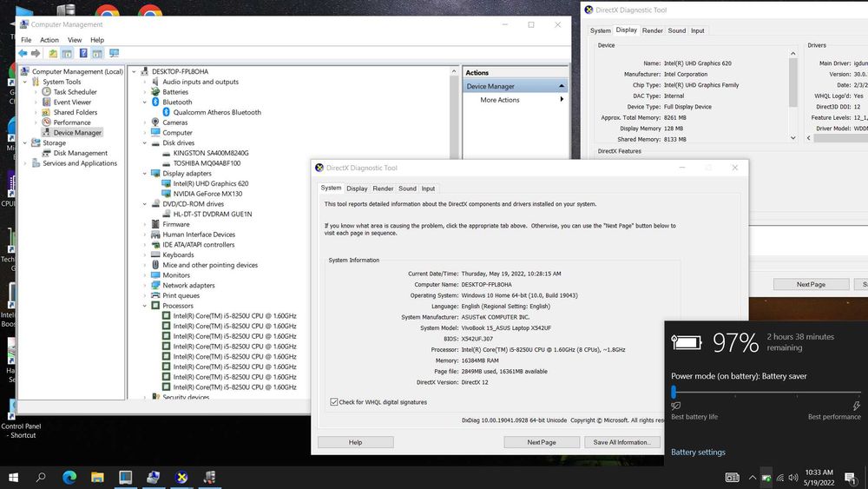Open the Help menu in Computer Management

point(97,40)
